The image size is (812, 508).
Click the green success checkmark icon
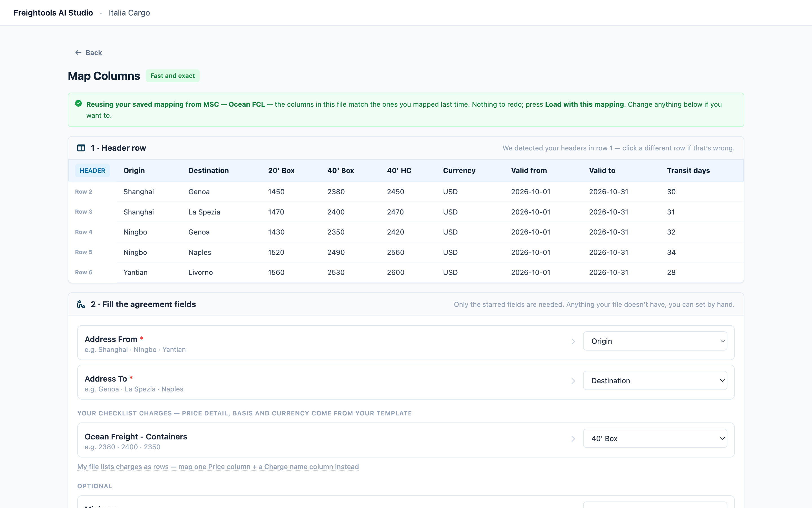78,104
